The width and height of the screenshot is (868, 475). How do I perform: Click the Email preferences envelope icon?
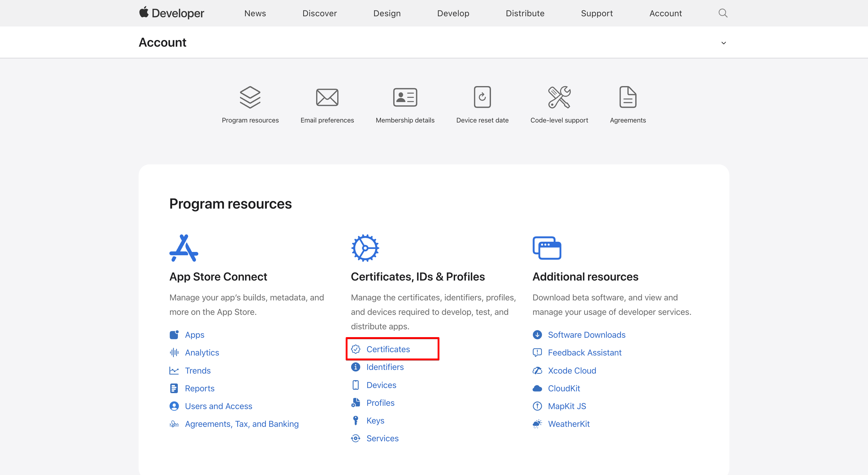(x=327, y=97)
